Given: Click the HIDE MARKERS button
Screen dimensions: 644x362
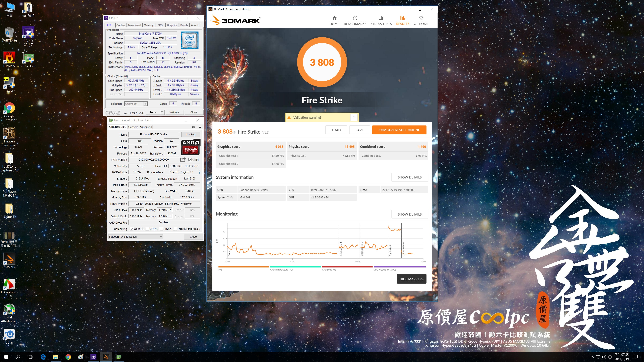Looking at the screenshot, I should [411, 279].
